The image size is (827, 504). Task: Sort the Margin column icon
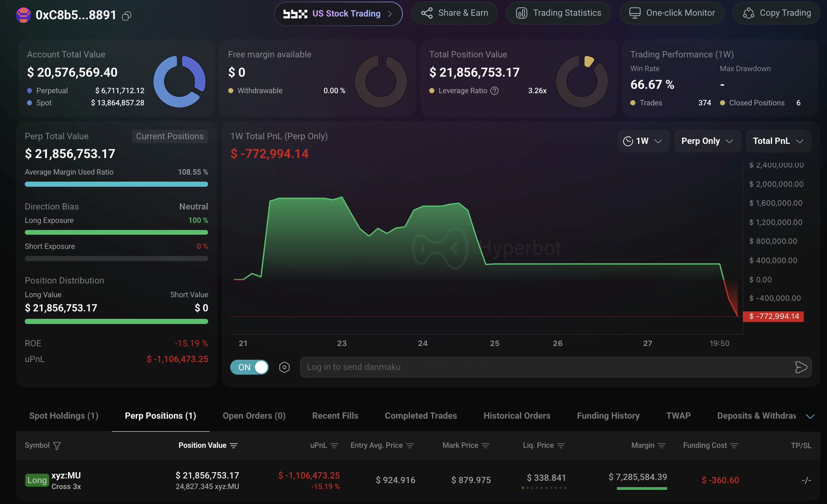point(661,445)
